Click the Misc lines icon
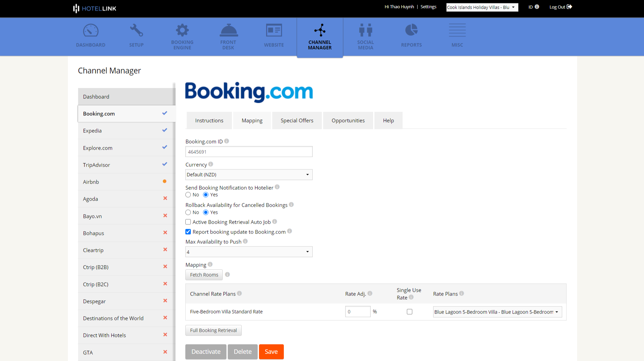This screenshot has width=644, height=361. [x=457, y=30]
